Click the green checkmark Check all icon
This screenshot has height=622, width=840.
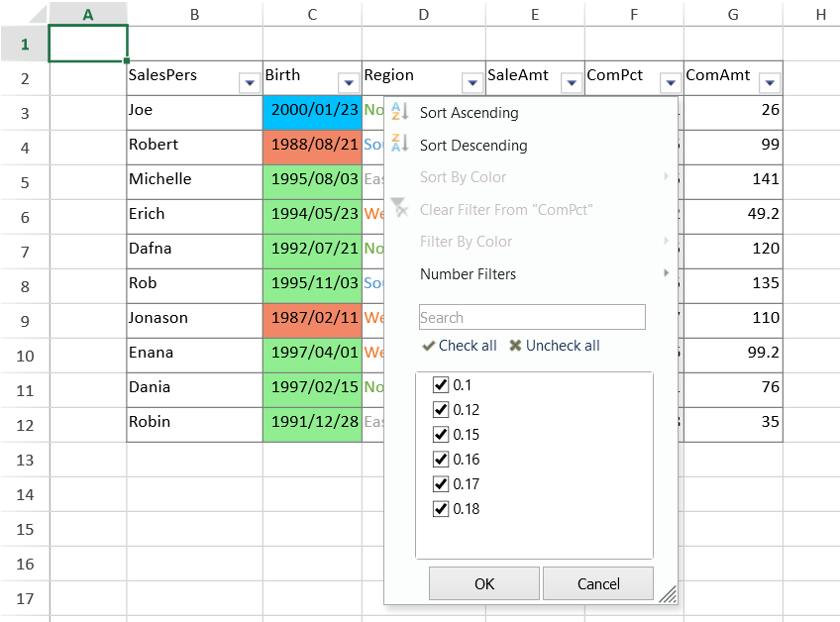point(428,346)
